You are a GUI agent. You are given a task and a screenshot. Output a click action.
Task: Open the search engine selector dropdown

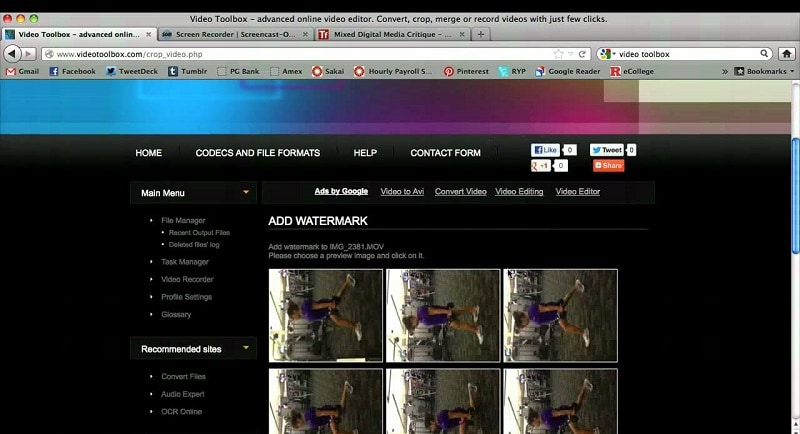(607, 54)
